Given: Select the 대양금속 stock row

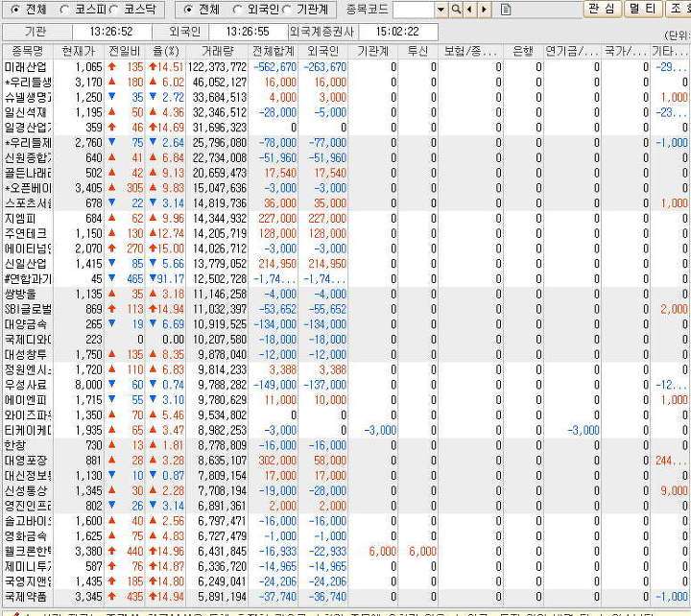Looking at the screenshot, I should coord(345,324).
